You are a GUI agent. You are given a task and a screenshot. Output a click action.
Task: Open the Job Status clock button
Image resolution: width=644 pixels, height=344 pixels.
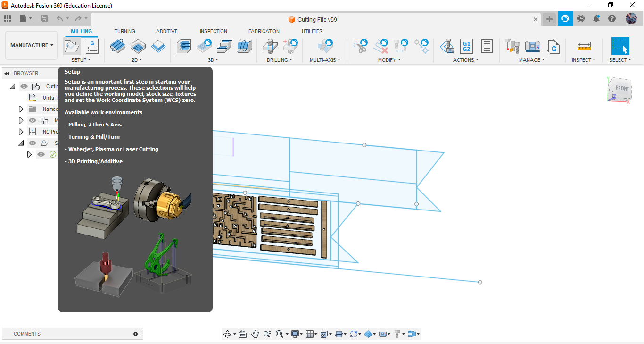pyautogui.click(x=581, y=19)
